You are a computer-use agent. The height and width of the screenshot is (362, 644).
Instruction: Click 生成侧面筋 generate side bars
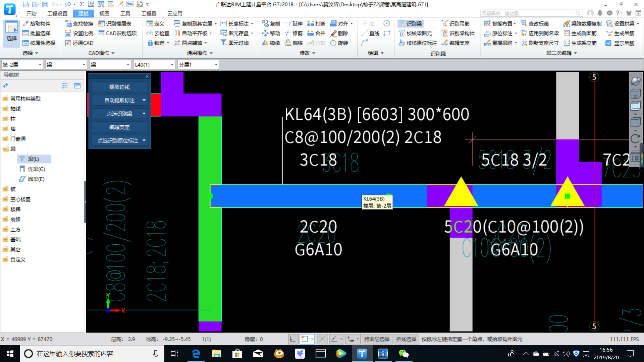coord(580,33)
